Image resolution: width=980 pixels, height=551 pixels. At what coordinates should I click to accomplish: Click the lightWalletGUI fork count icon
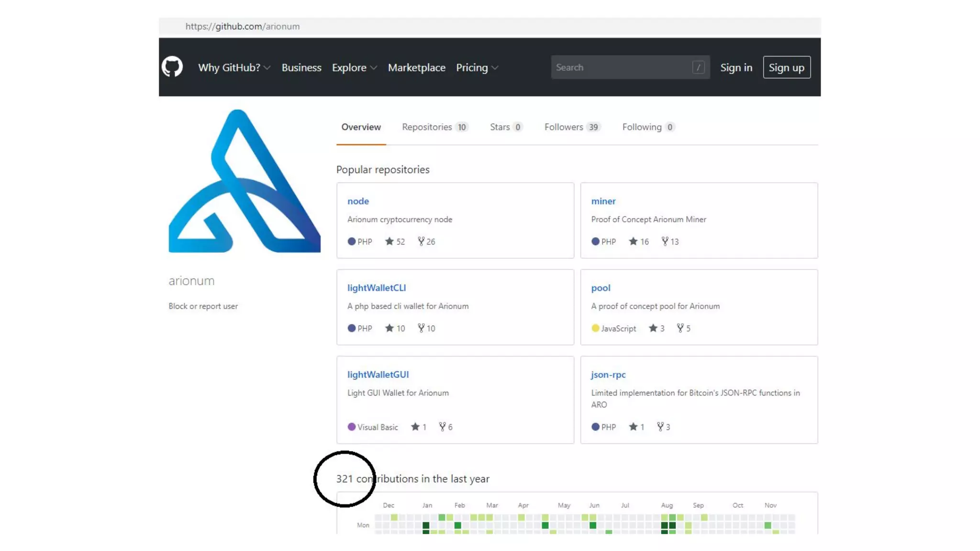pos(442,426)
